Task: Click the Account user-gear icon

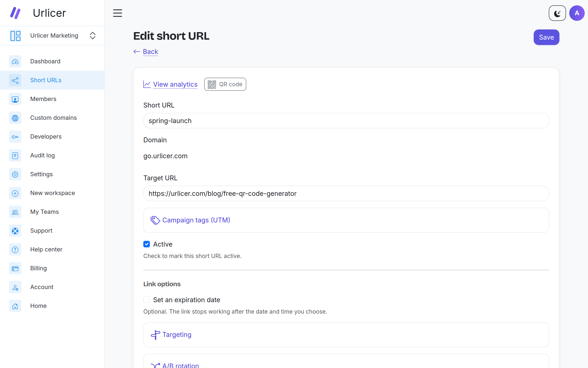Action: point(15,287)
